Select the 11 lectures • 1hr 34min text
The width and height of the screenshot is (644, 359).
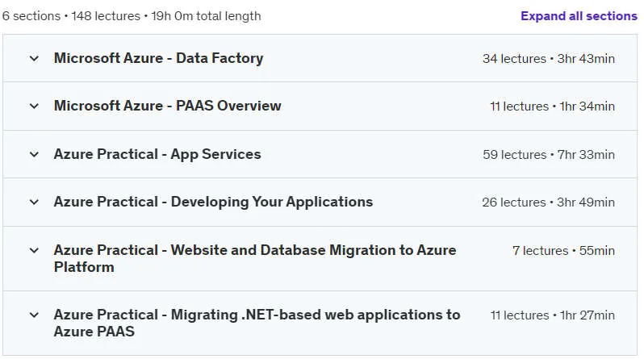tap(553, 106)
